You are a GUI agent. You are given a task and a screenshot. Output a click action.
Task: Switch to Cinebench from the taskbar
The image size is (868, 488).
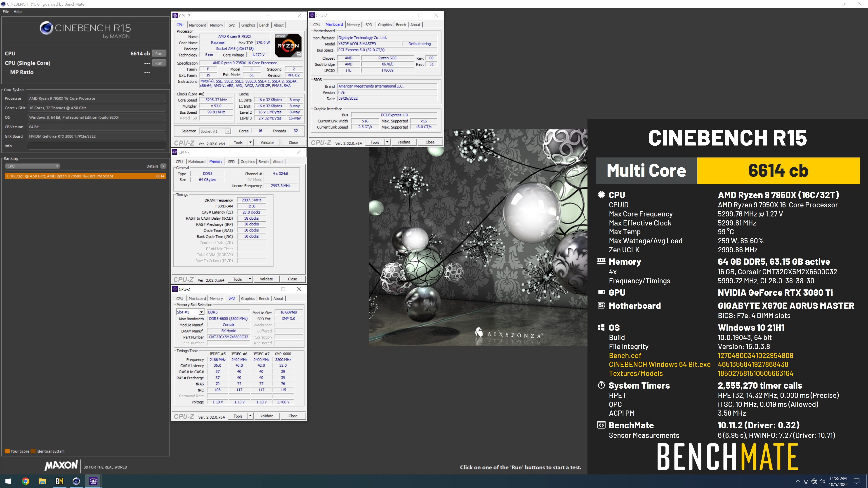76,481
